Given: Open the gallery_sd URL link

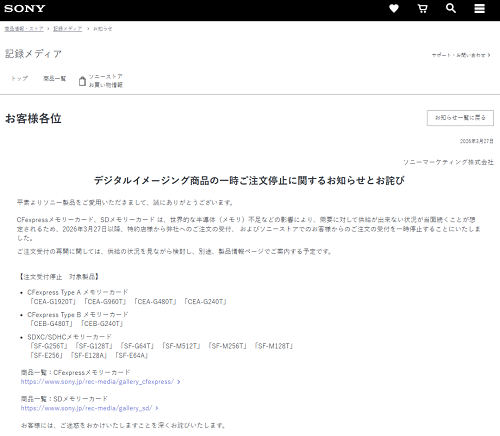Looking at the screenshot, I should coord(86,408).
